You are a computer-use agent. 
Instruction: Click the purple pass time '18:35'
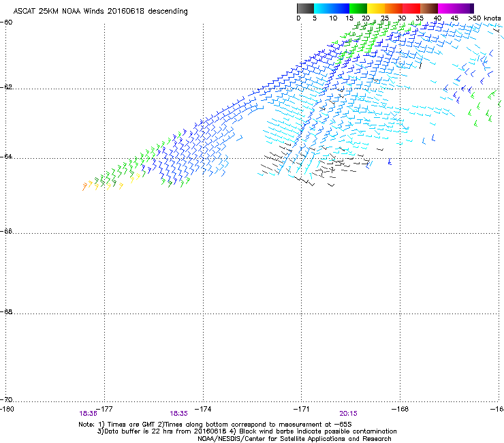[178, 414]
